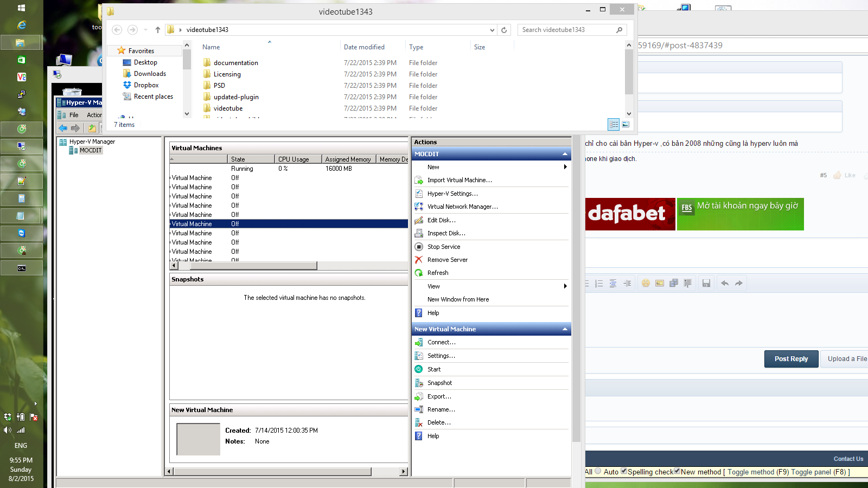
Task: Open the Action menu in Hyper-V Manager
Action: pyautogui.click(x=94, y=115)
